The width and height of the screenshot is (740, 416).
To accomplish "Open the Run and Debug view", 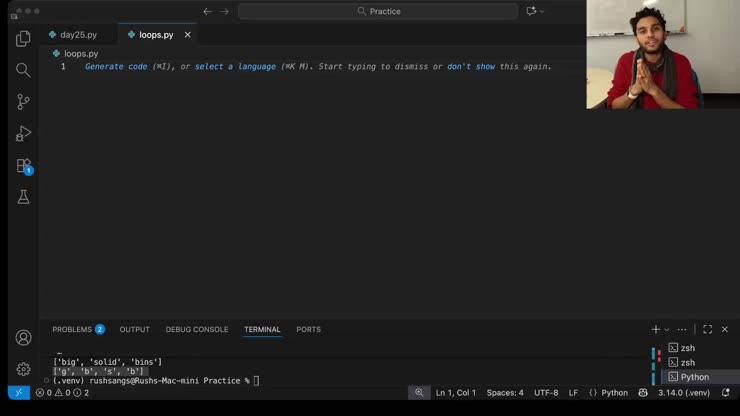I will [23, 134].
